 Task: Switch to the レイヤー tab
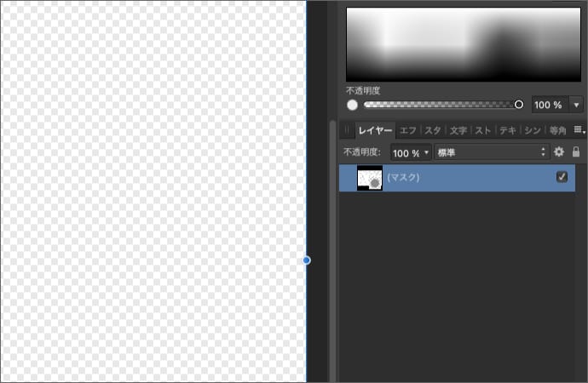(x=375, y=130)
